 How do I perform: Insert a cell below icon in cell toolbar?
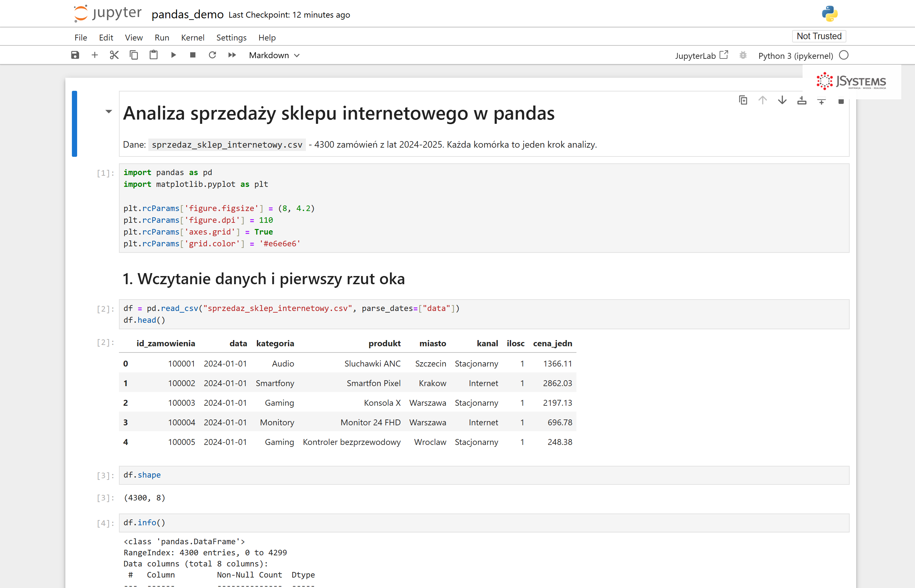tap(821, 101)
